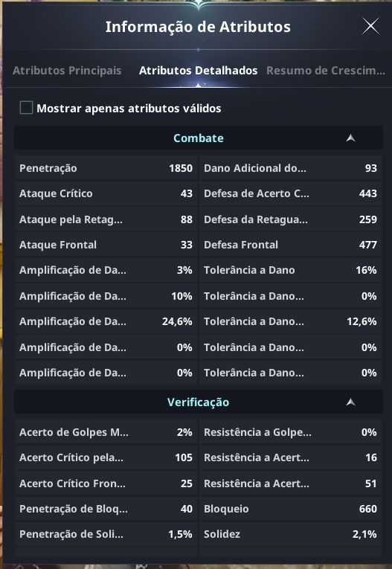Collapse the Verificação section arrow
This screenshot has width=392, height=569.
[350, 402]
